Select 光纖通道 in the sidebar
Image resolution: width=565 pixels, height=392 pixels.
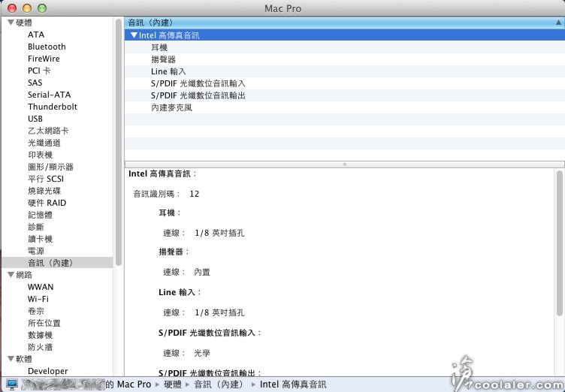(x=44, y=143)
